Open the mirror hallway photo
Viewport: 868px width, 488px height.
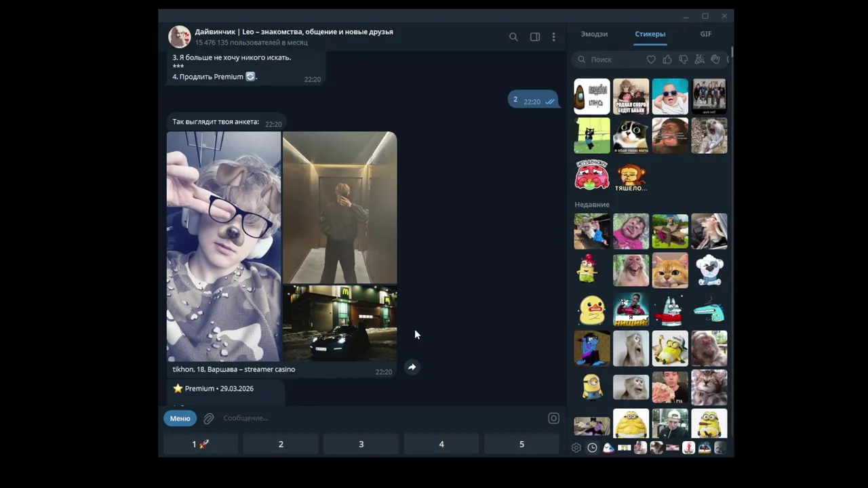pos(340,207)
